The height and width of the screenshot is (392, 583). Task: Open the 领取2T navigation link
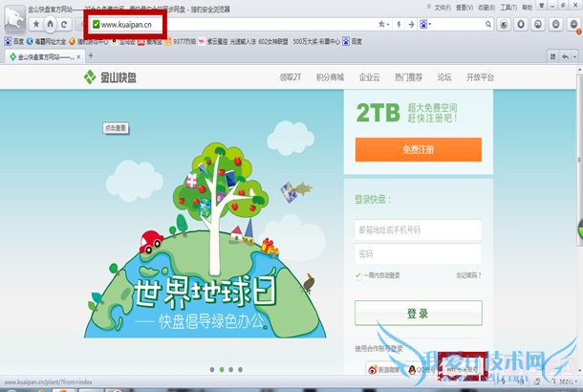click(291, 77)
